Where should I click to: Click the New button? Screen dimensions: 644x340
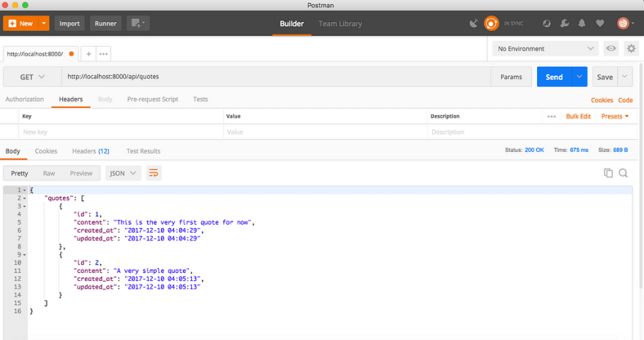20,23
